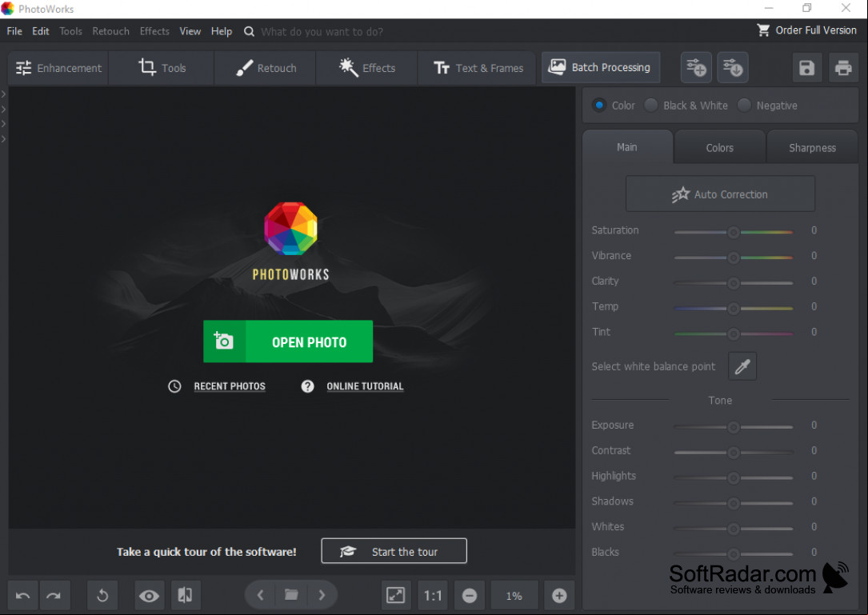Viewport: 868px width, 615px height.
Task: Click Start the tour button
Action: pyautogui.click(x=394, y=551)
